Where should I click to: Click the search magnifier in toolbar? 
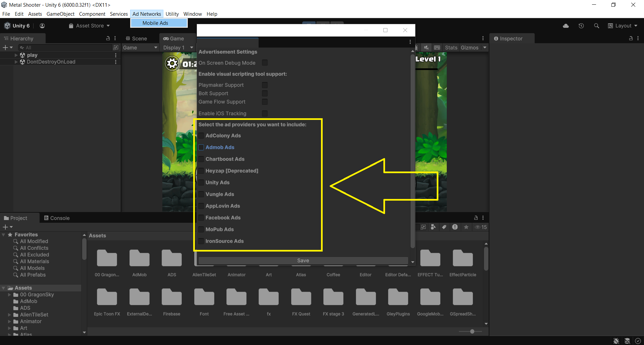596,26
